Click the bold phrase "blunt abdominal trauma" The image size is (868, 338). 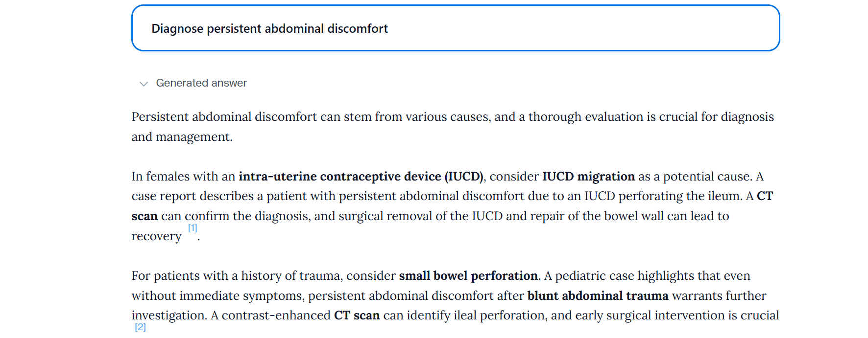pyautogui.click(x=598, y=296)
